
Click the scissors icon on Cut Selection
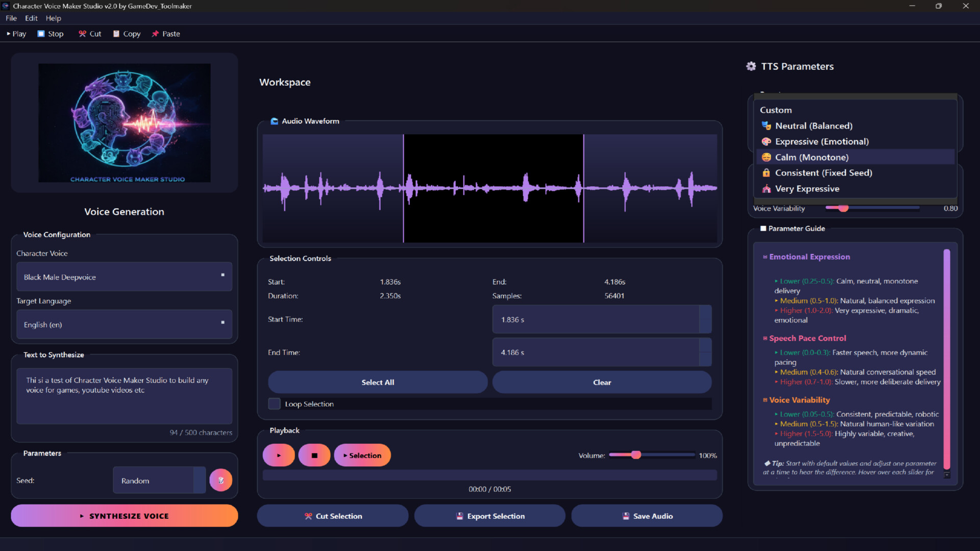[x=308, y=516]
